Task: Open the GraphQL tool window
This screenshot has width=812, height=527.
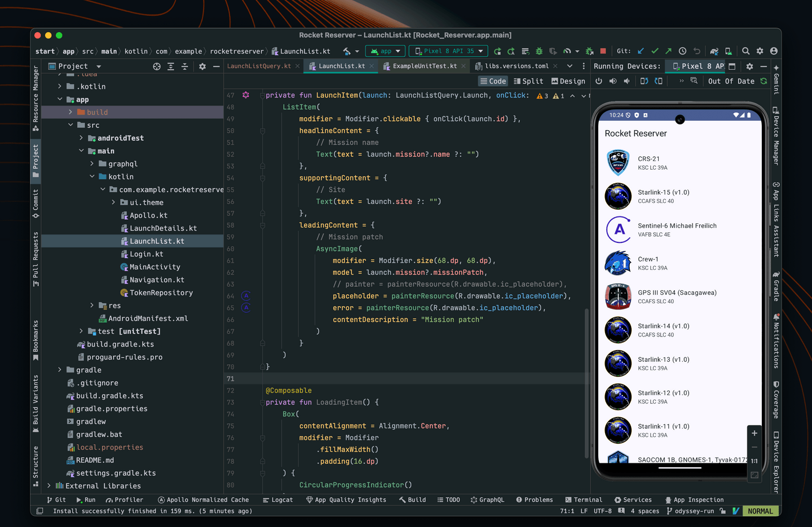Action: click(x=487, y=499)
